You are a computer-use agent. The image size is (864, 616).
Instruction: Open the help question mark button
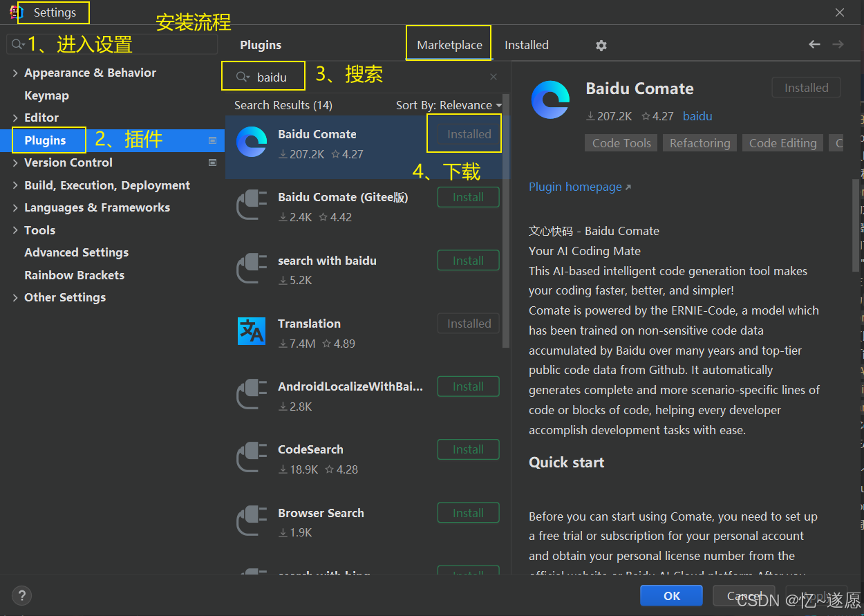coord(22,596)
